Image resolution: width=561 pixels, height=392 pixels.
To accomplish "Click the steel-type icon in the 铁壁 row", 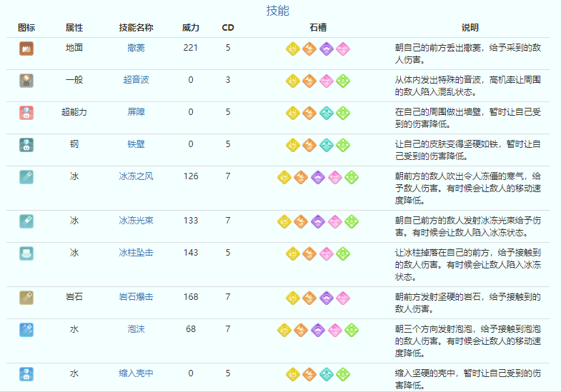I will (x=26, y=144).
